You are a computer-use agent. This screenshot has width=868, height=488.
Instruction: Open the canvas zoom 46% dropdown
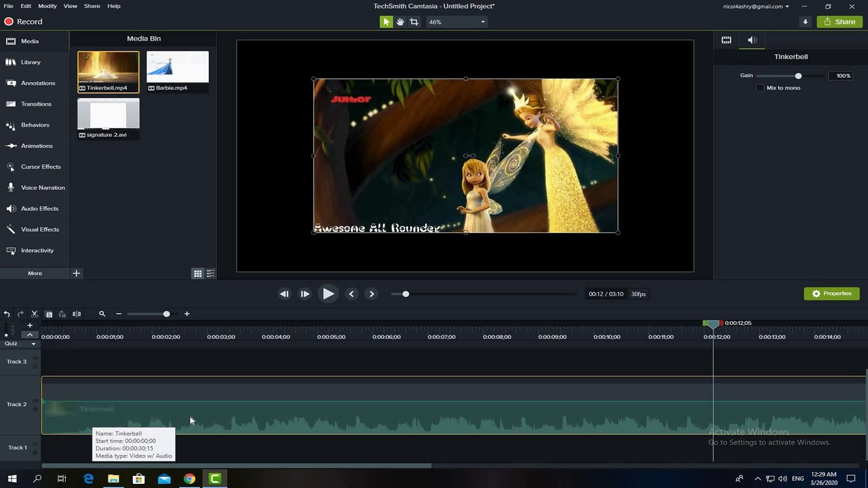tap(456, 22)
